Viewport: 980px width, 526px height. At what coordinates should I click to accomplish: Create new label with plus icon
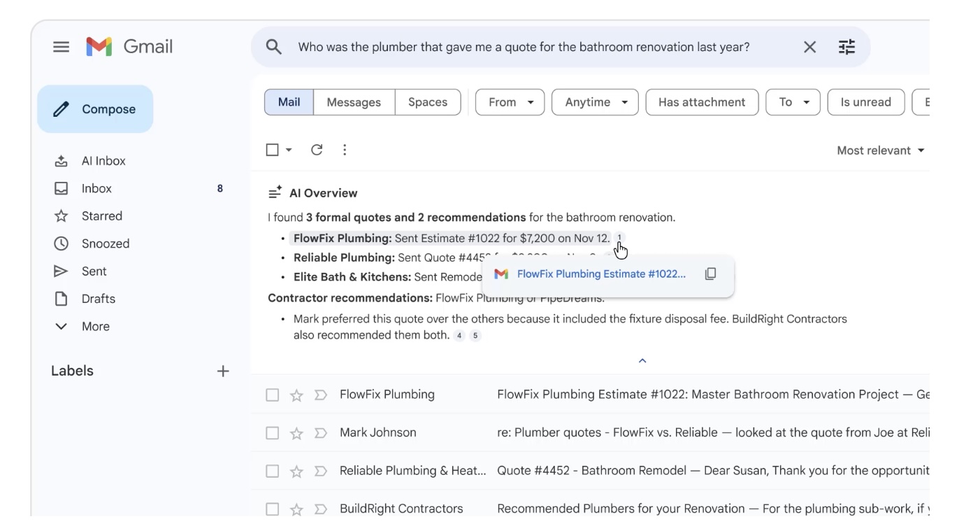[223, 371]
